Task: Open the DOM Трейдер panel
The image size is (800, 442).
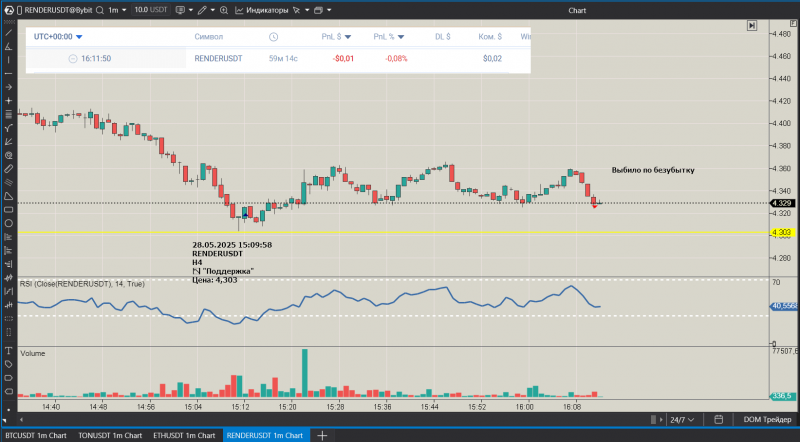Action: [x=767, y=420]
